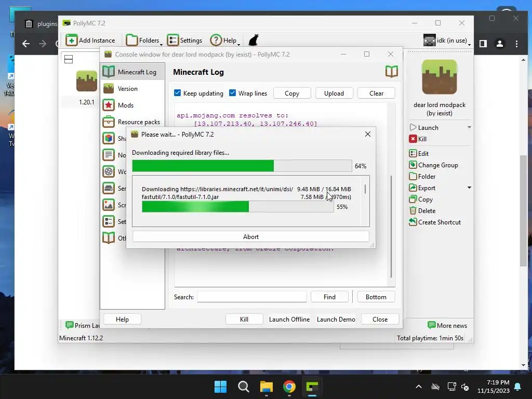Expand the Export dropdown arrow
This screenshot has width=532, height=399.
click(x=469, y=188)
